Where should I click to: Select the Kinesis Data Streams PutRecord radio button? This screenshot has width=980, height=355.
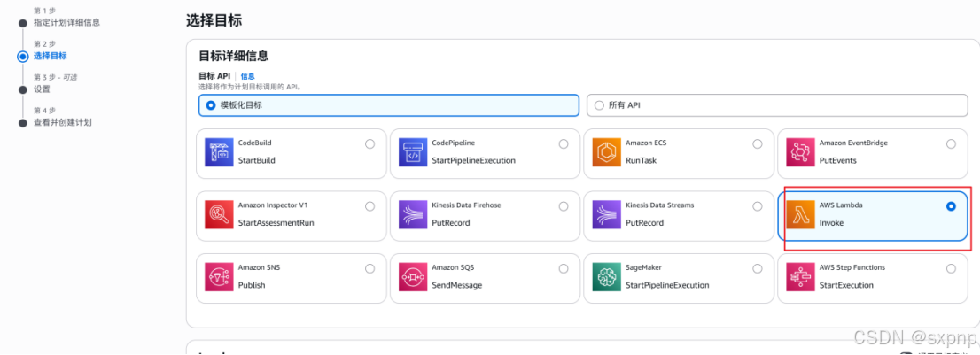[x=758, y=206]
